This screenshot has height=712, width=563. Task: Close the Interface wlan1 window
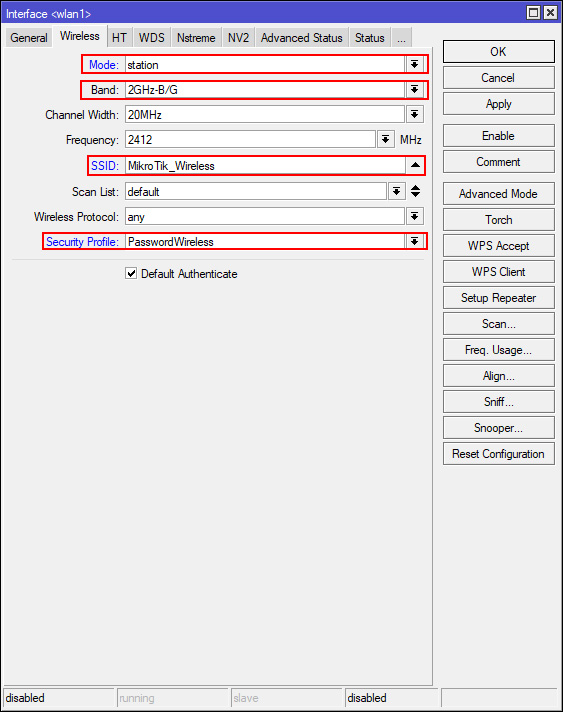[550, 12]
